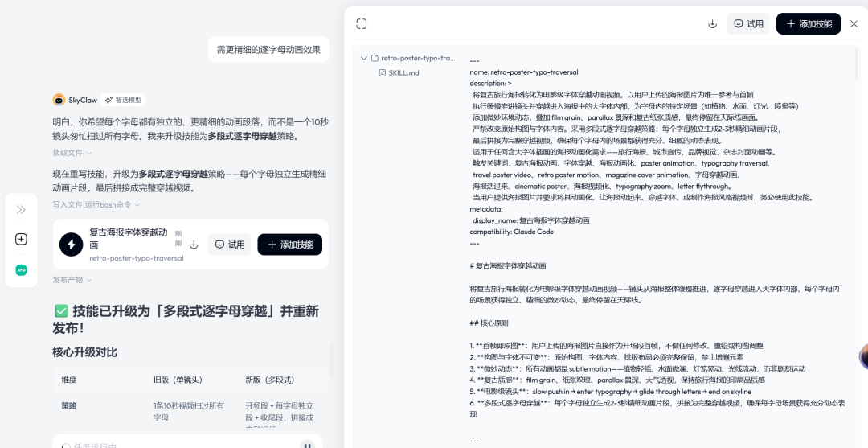Click the 添加技能 button in the panel header
Screen dimensions: 868x448
[809, 24]
